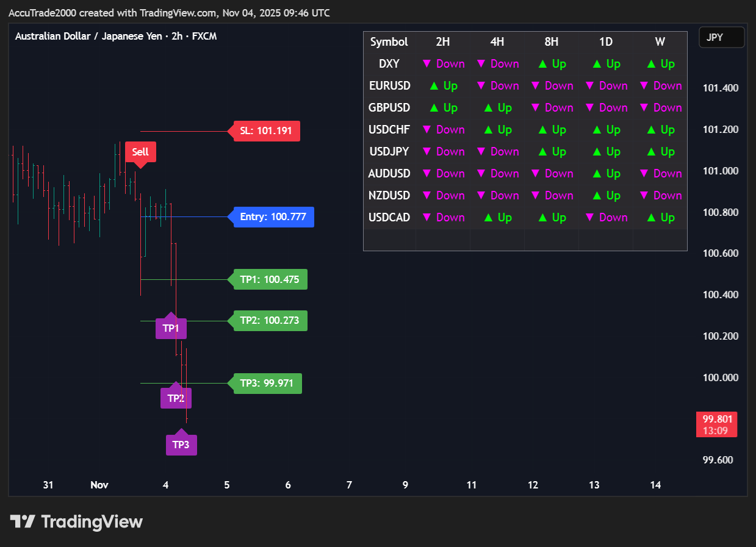
Task: Click the 4H column header in the table
Action: pos(497,42)
